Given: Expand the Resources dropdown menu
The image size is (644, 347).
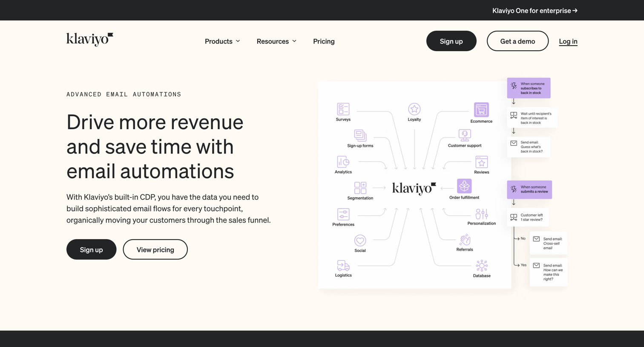Looking at the screenshot, I should tap(276, 41).
